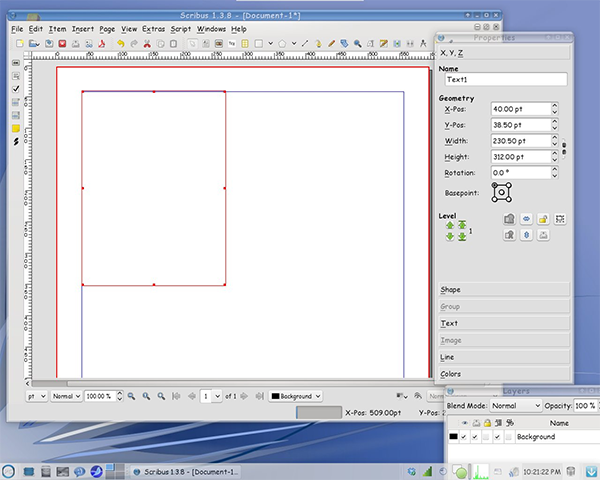Open the Script menu
Viewport: 600px width, 480px height.
coord(181,29)
